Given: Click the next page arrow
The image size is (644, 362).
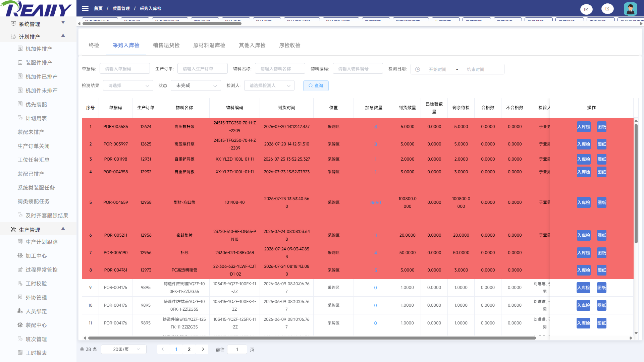Looking at the screenshot, I should 203,349.
